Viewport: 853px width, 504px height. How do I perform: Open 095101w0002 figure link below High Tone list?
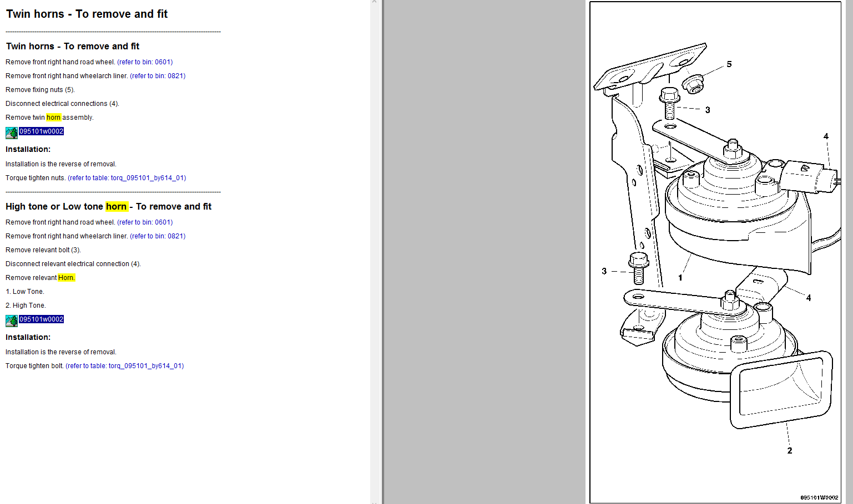42,319
